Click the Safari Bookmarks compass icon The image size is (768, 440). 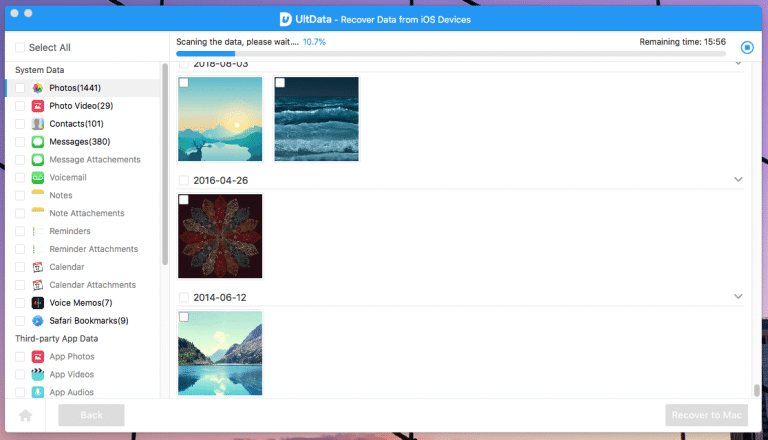(x=37, y=321)
